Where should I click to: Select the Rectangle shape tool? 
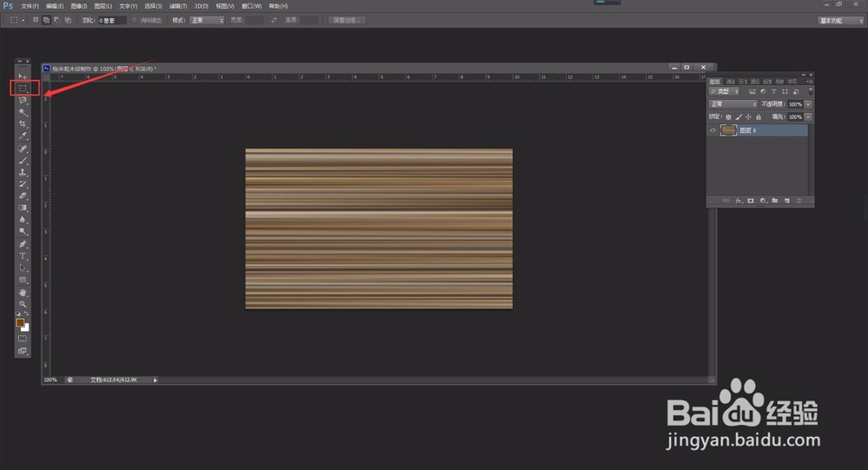click(x=23, y=280)
